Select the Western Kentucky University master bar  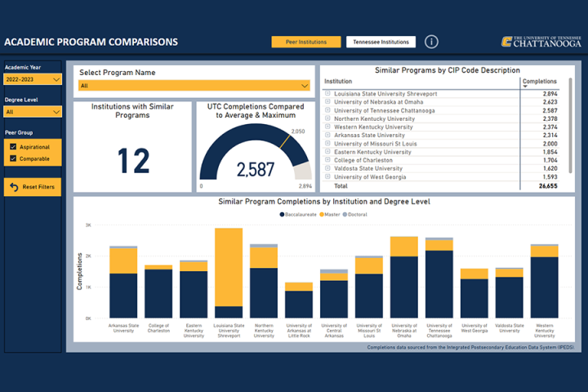pyautogui.click(x=545, y=252)
